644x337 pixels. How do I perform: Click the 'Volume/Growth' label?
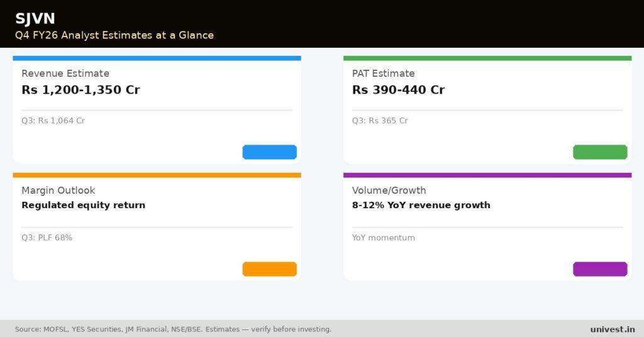[x=389, y=191]
